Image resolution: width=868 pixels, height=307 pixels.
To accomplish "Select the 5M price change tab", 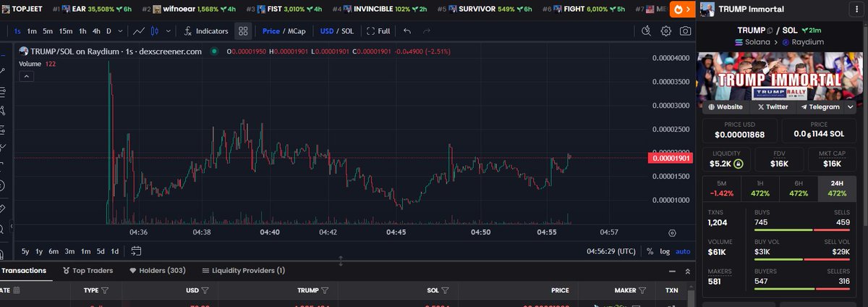I will coord(722,188).
